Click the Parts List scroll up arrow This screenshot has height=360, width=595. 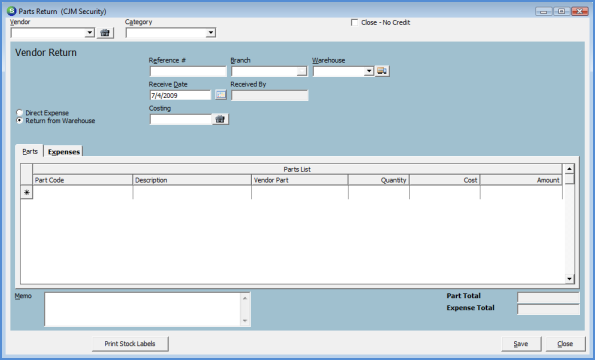click(x=569, y=169)
